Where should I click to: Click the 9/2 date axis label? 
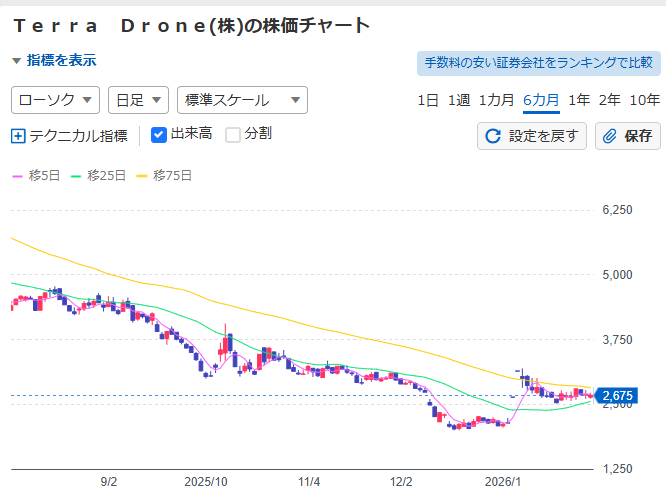click(109, 482)
